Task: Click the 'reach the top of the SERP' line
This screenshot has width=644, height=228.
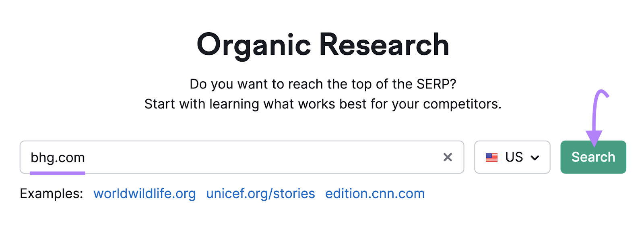Action: [322, 84]
